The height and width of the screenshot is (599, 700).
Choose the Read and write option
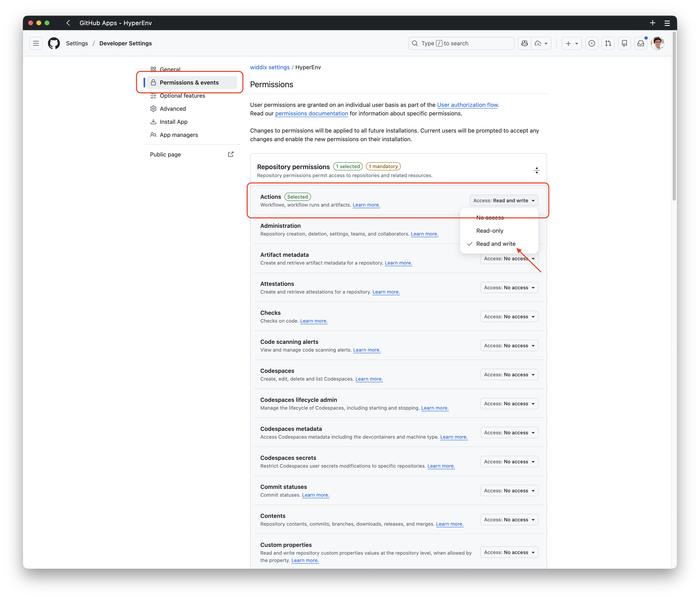(x=496, y=244)
